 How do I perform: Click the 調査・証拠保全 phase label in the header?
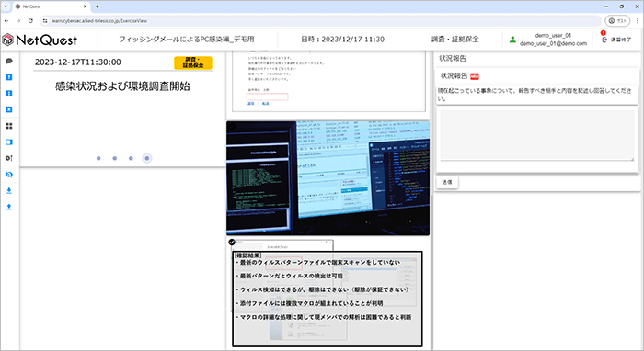(455, 40)
